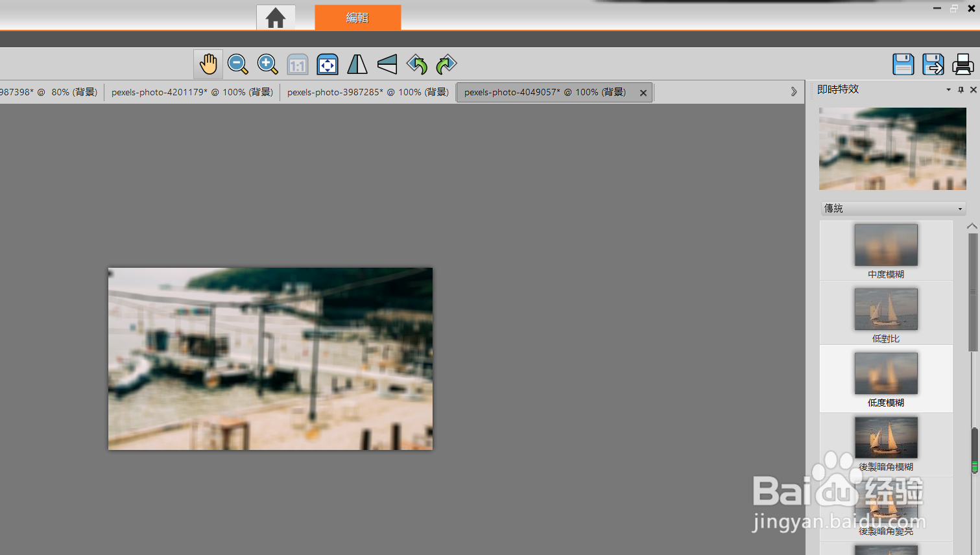Viewport: 980px width, 555px height.
Task: Undo the last action
Action: pos(417,64)
